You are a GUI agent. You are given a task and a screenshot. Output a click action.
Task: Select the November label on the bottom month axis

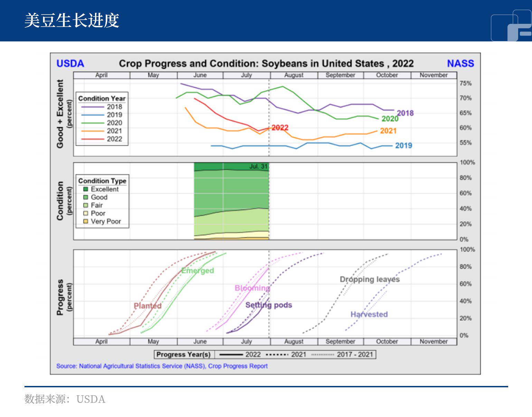(x=434, y=341)
